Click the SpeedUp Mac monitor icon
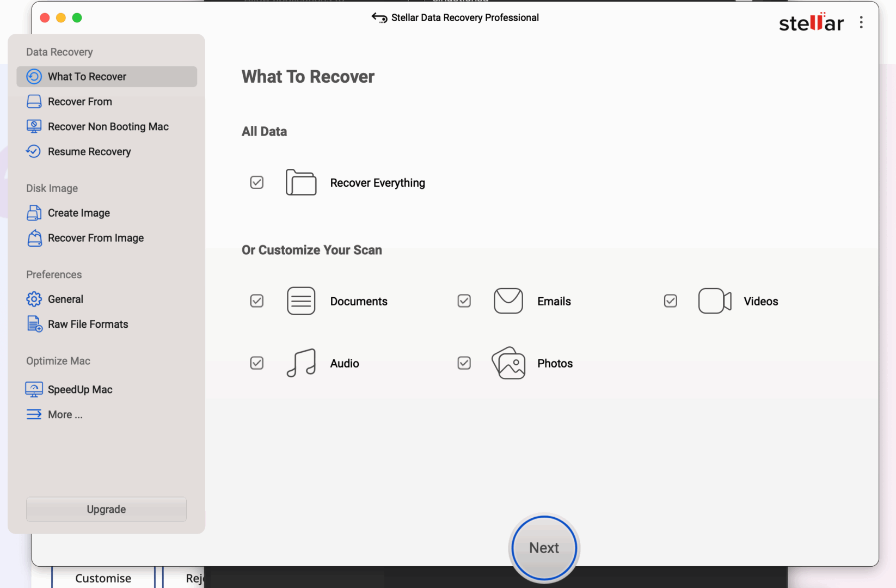896x588 pixels. pyautogui.click(x=34, y=389)
